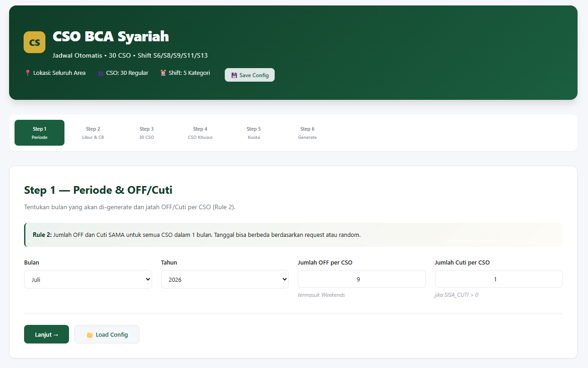
Task: Click the Step 1 — Periode & OFF/Cuti heading
Action: pyautogui.click(x=98, y=190)
